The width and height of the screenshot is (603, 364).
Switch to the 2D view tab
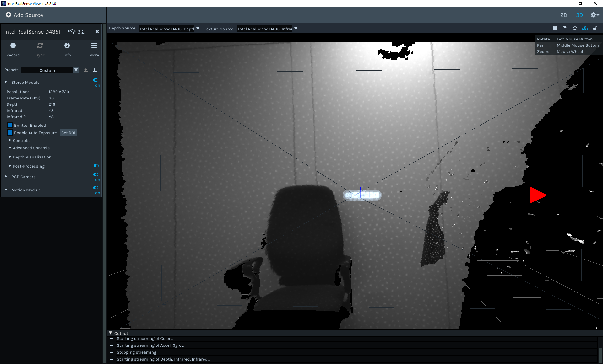[564, 15]
